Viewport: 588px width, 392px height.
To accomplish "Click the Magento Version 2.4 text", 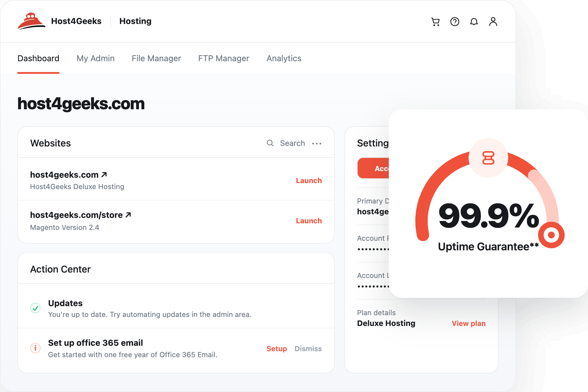I will point(64,228).
